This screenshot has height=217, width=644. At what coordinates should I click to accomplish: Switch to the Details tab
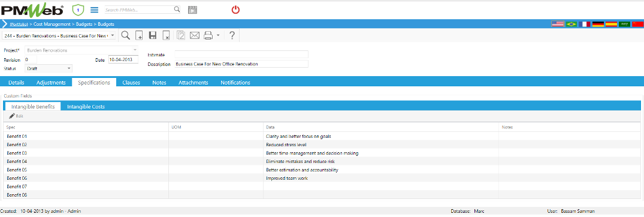click(16, 83)
